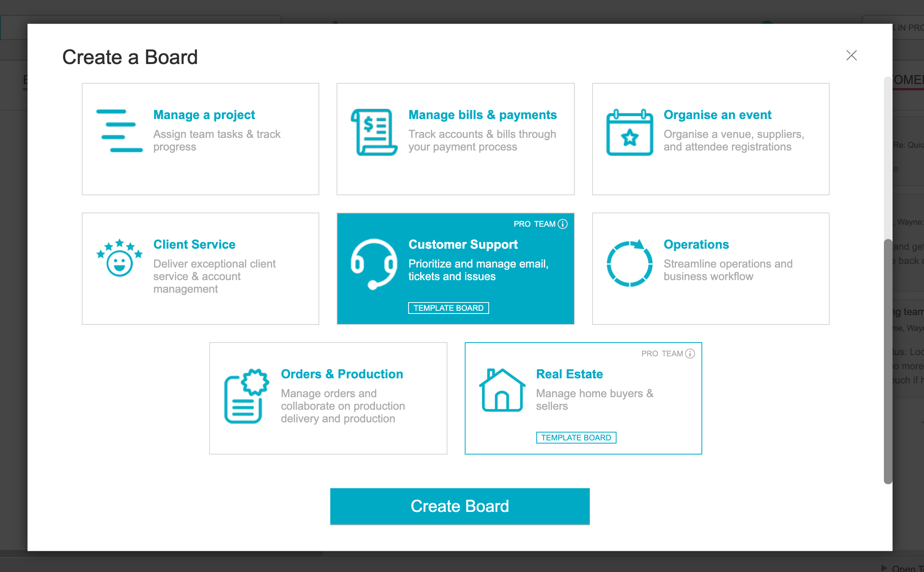Pick the Organise an event heading
The width and height of the screenshot is (924, 572).
[x=717, y=115]
